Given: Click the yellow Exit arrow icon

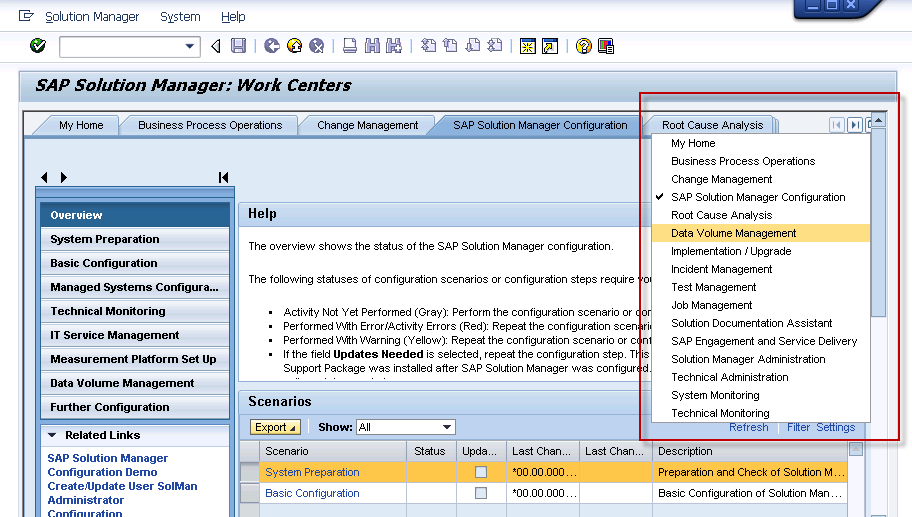Looking at the screenshot, I should point(294,45).
